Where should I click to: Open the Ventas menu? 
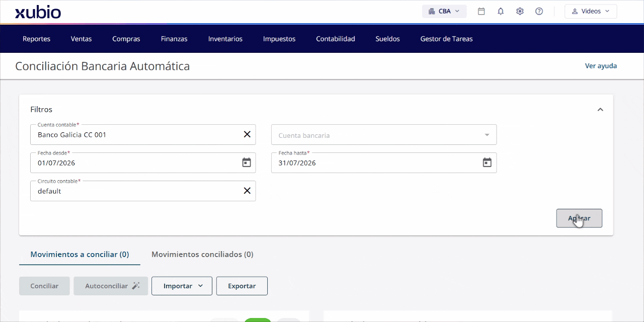coord(81,39)
